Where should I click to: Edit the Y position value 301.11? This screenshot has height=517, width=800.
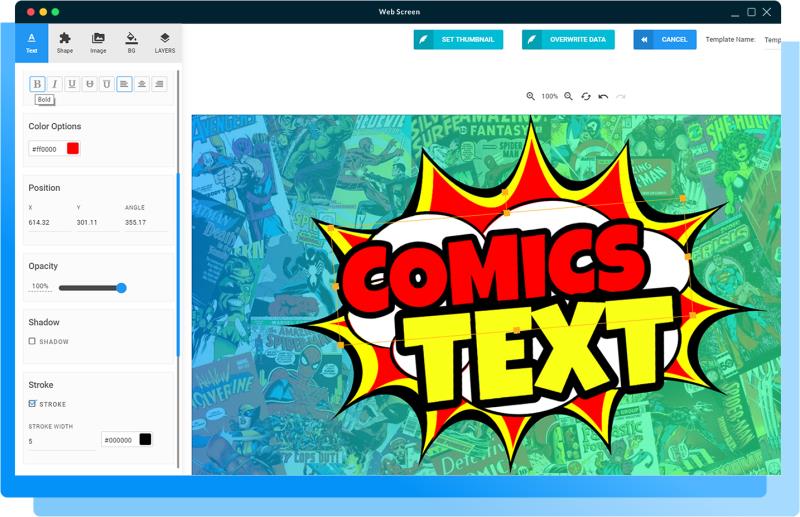[98, 223]
